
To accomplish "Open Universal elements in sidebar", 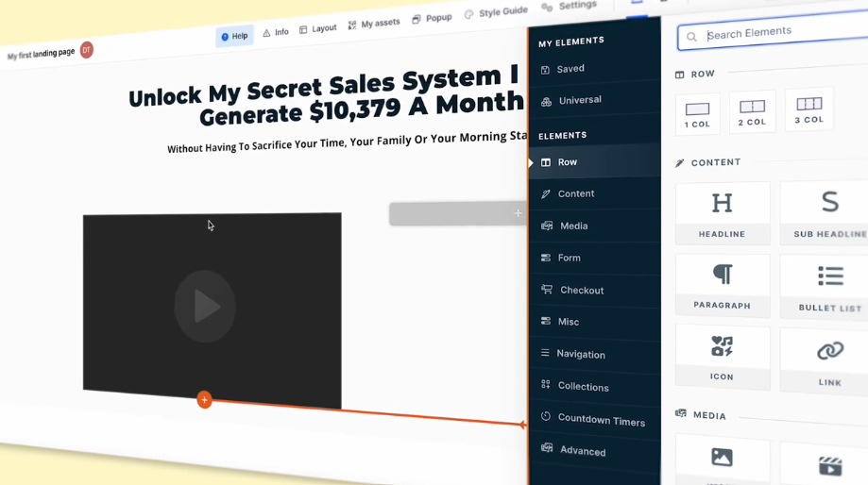I will click(579, 100).
